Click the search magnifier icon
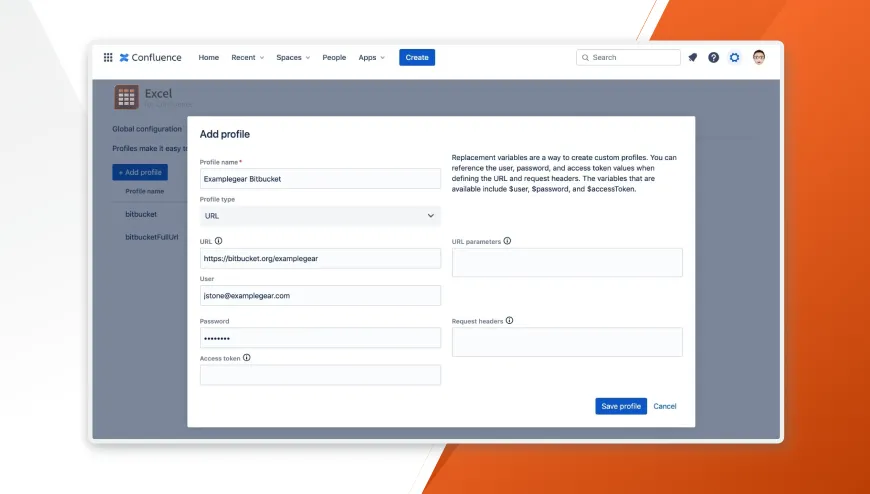 [x=585, y=57]
